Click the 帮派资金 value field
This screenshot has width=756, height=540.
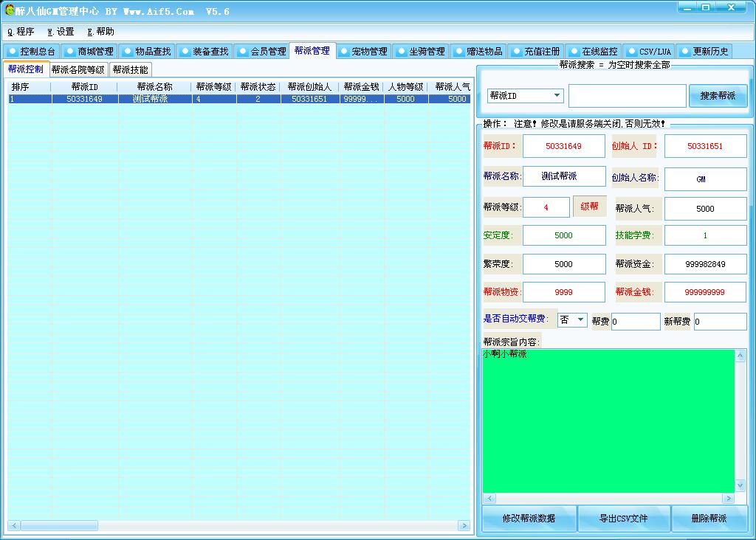[x=705, y=264]
